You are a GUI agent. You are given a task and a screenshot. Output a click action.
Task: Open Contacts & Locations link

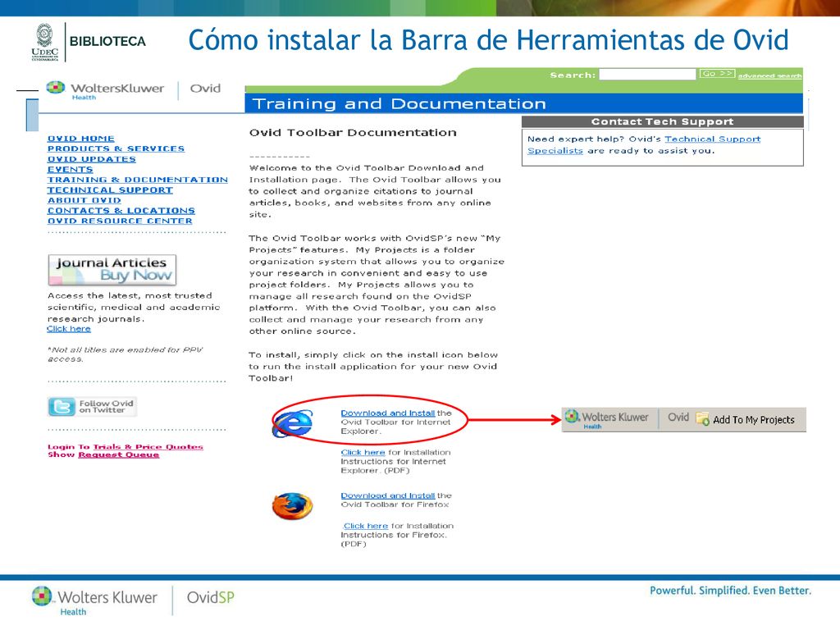coord(121,211)
